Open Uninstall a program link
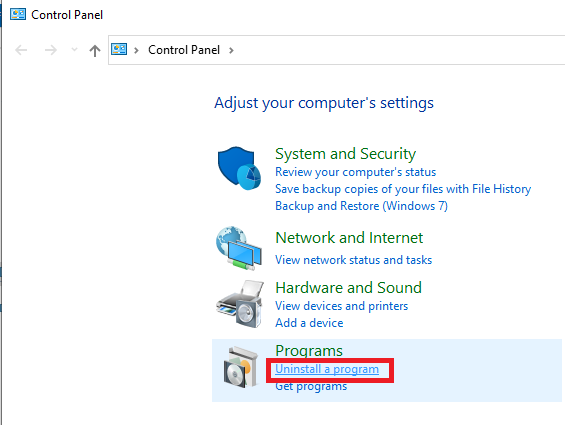Image resolution: width=565 pixels, height=425 pixels. point(327,369)
